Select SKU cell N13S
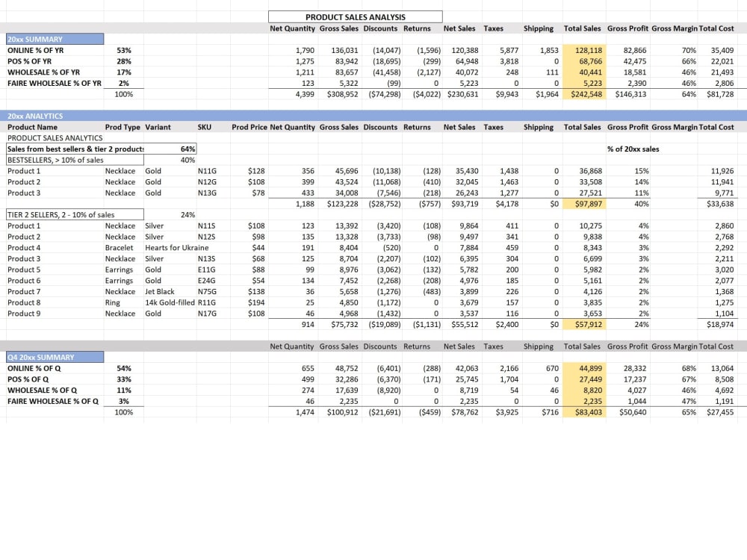 point(206,258)
